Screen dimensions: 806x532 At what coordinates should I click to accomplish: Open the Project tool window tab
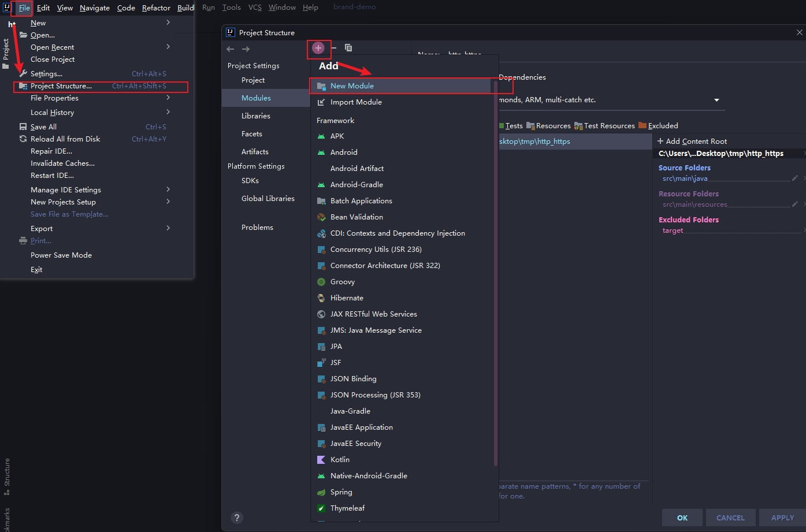[x=6, y=53]
